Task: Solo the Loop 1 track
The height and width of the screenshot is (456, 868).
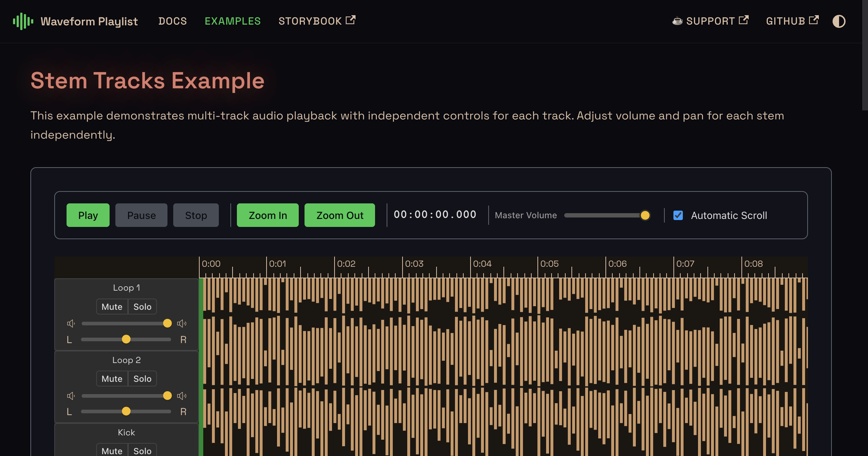Action: (x=142, y=307)
